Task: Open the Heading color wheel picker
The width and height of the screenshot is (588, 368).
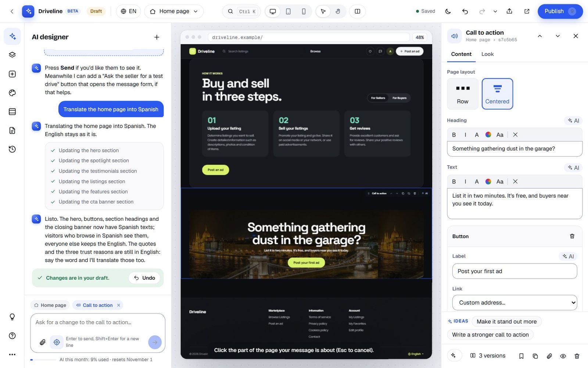Action: point(488,135)
